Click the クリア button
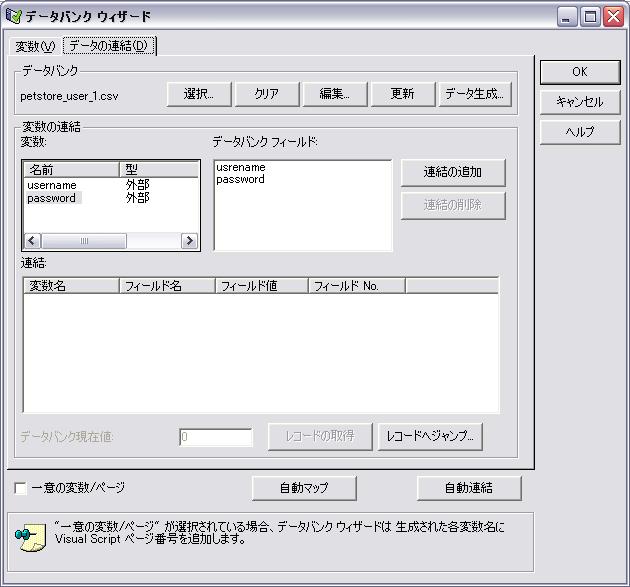Image resolution: width=630 pixels, height=587 pixels. click(x=267, y=94)
